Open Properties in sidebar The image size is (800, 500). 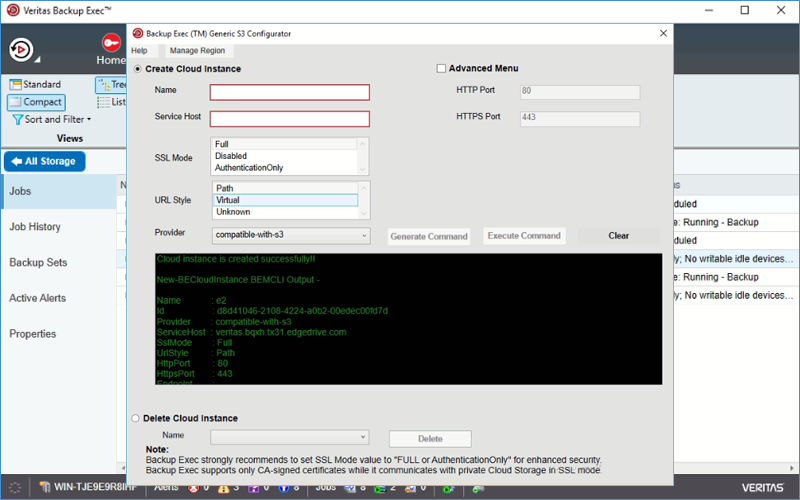(32, 334)
